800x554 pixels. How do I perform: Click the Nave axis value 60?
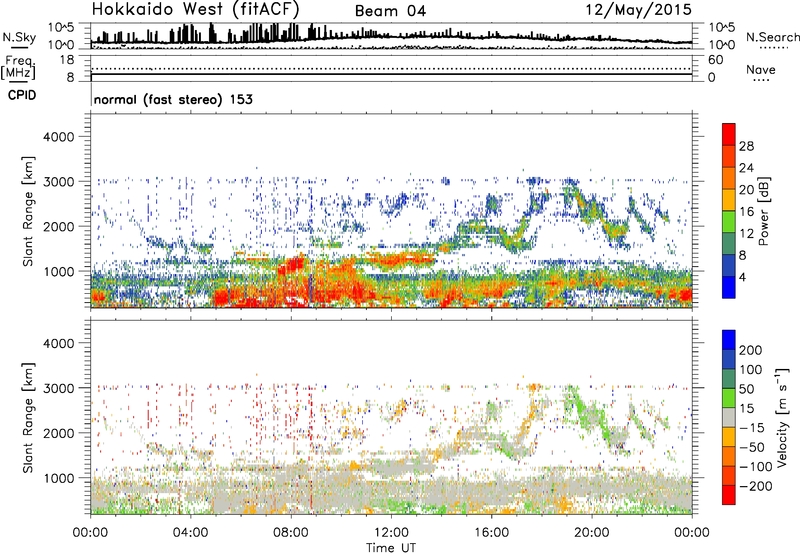coord(716,60)
